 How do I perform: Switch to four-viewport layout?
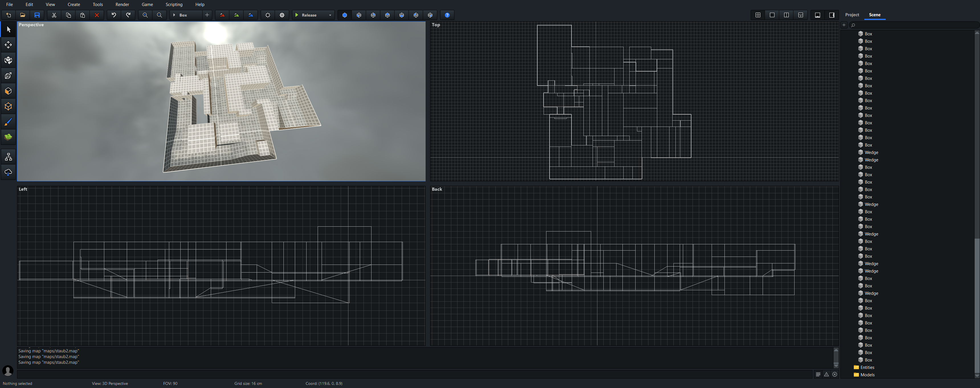(758, 15)
